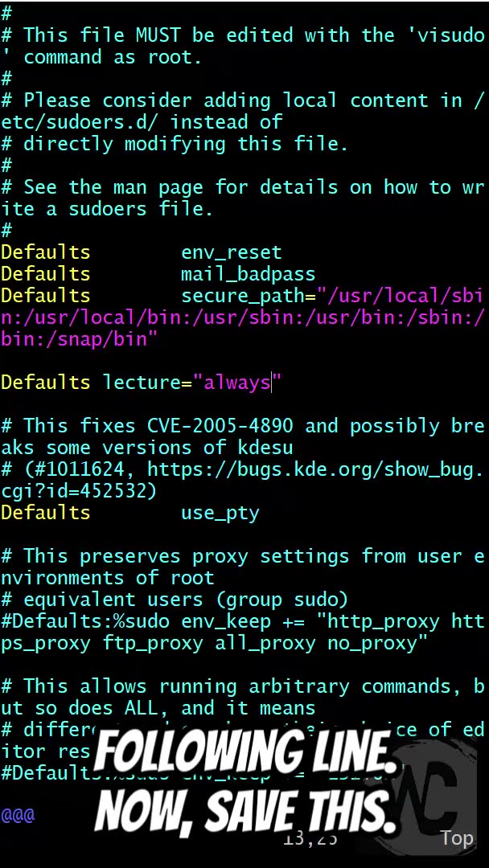The height and width of the screenshot is (868, 489).
Task: Click the use_pty setting
Action: tap(220, 513)
